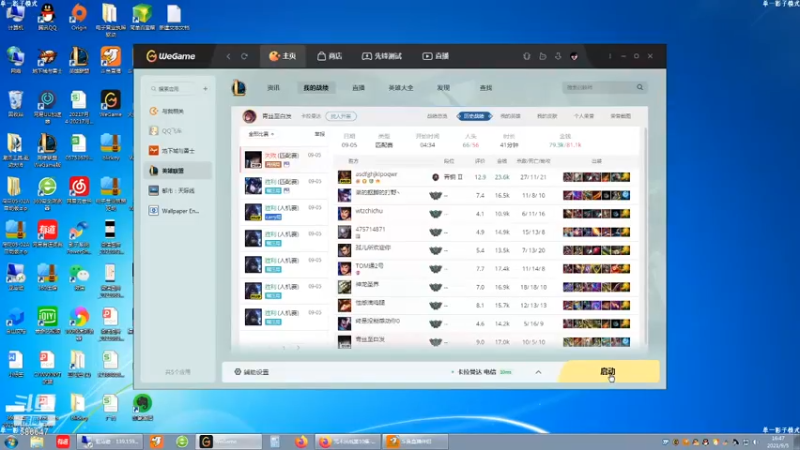
Task: Go back using WeGame's back arrow
Action: pos(229,56)
